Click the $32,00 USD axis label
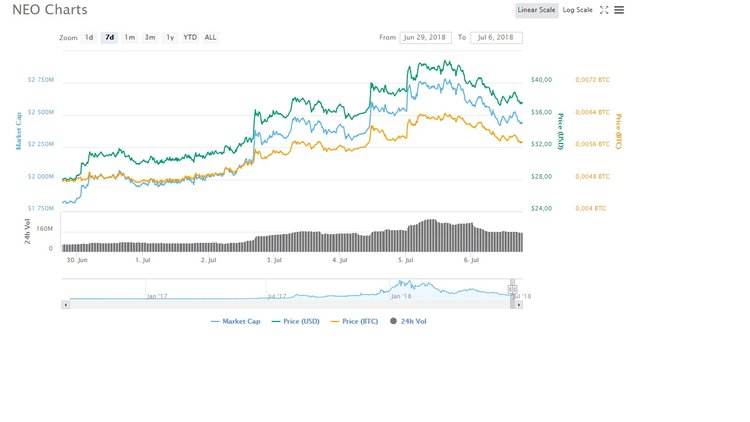The width and height of the screenshot is (750, 422). pos(541,144)
